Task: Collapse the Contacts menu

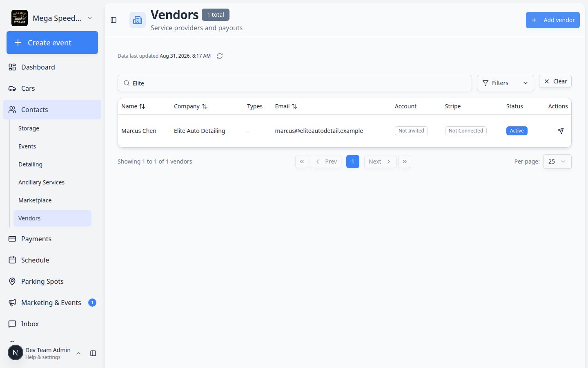Action: 52,110
